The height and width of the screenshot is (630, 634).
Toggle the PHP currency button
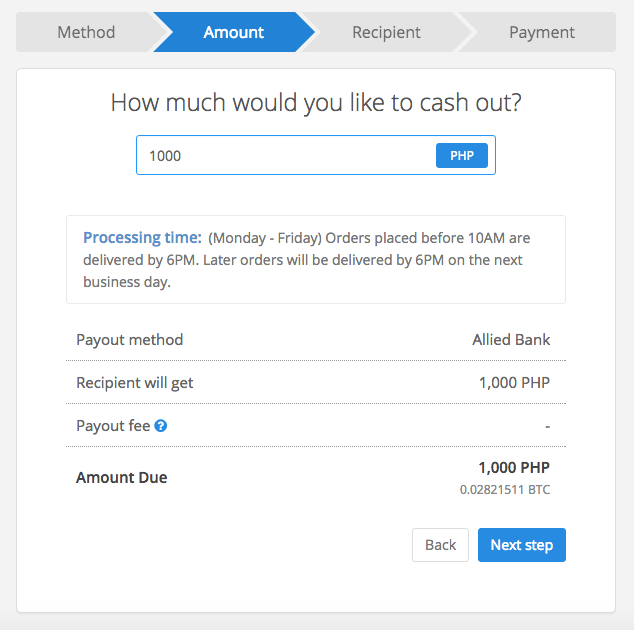click(461, 156)
